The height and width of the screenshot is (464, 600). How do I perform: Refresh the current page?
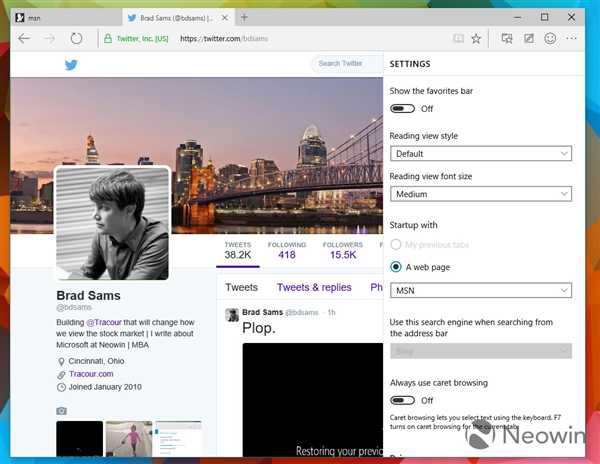coord(76,39)
